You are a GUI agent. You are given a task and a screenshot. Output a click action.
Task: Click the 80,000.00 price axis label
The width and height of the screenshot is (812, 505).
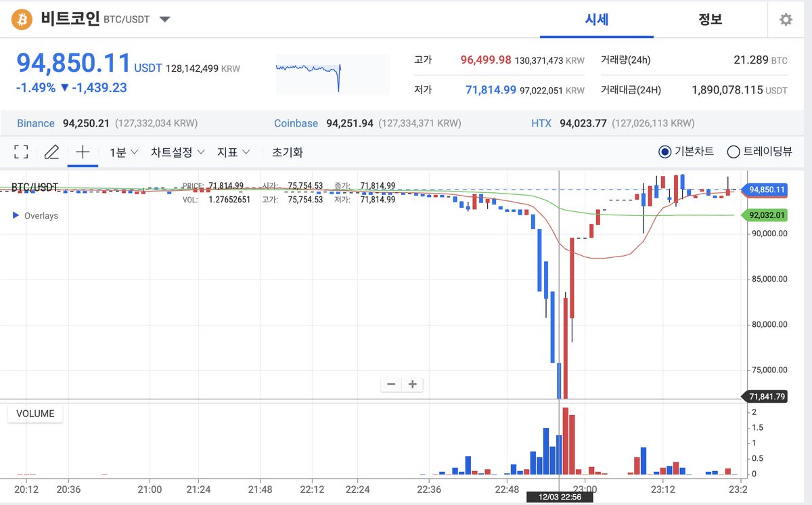(769, 324)
